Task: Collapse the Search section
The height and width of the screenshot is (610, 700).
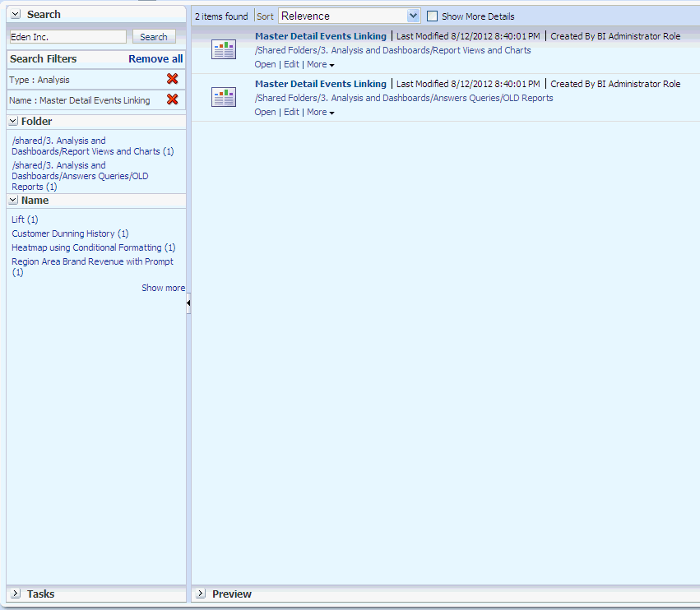Action: [15, 15]
